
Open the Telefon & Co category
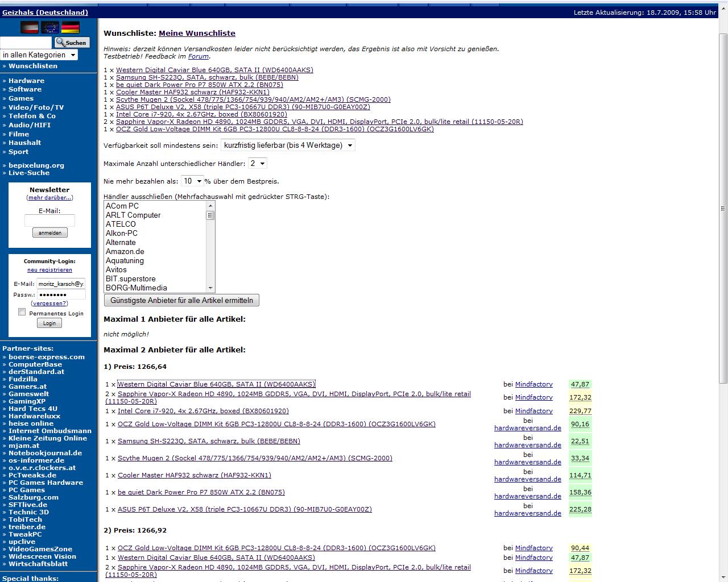tap(32, 116)
